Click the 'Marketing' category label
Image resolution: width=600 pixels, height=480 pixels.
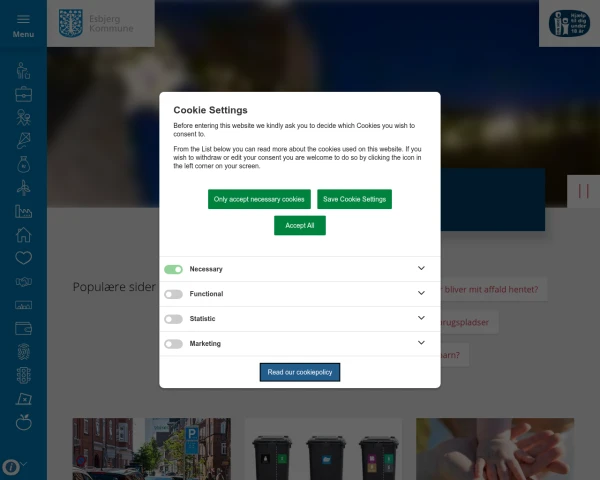point(205,344)
